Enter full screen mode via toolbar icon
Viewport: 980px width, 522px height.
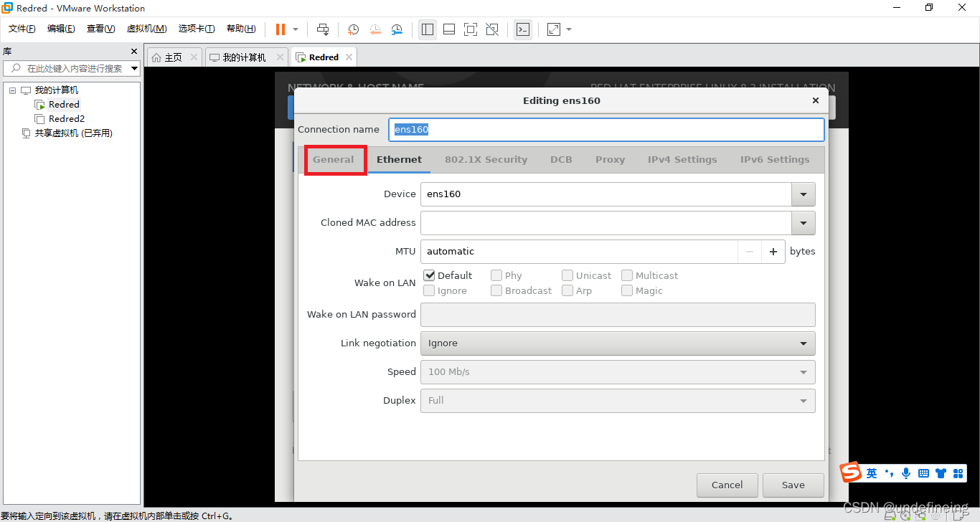pos(471,29)
